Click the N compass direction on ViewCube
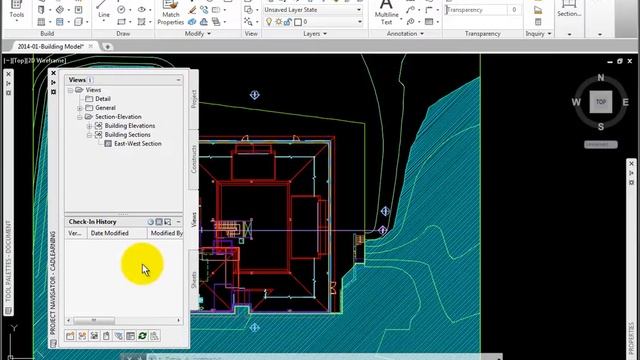640x360 pixels. (x=601, y=78)
